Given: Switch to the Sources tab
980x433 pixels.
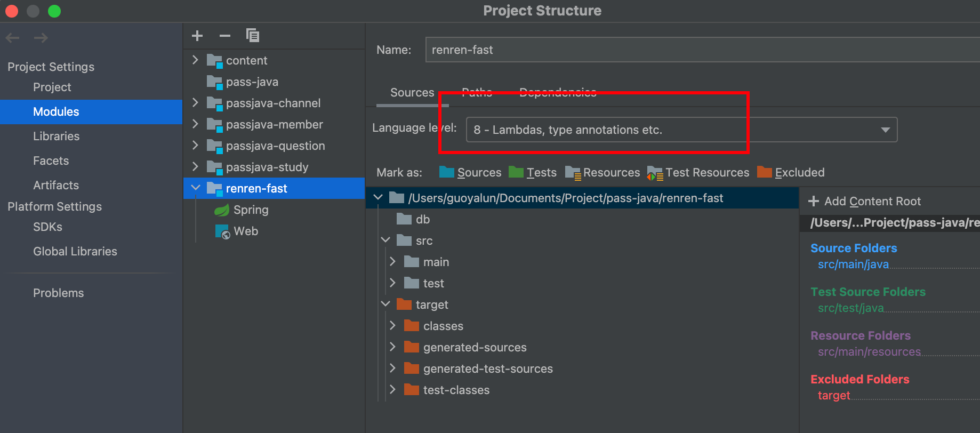Looking at the screenshot, I should click(x=412, y=93).
